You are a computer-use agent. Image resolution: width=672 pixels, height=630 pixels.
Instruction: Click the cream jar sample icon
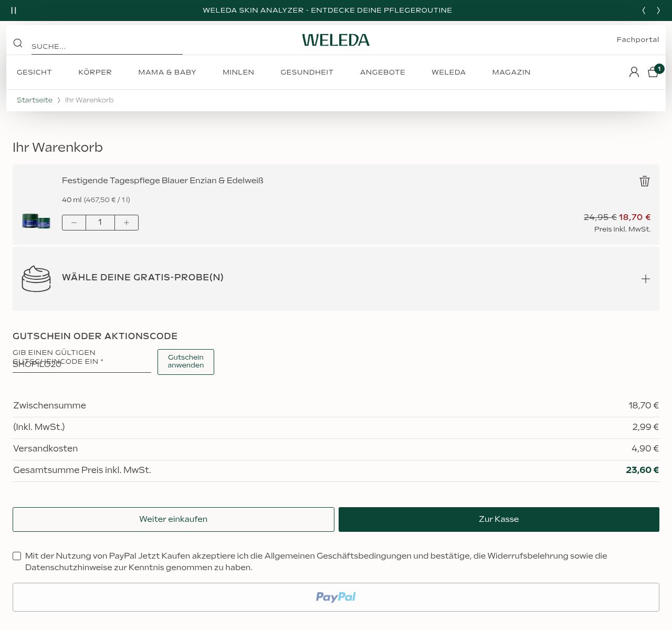pos(36,279)
